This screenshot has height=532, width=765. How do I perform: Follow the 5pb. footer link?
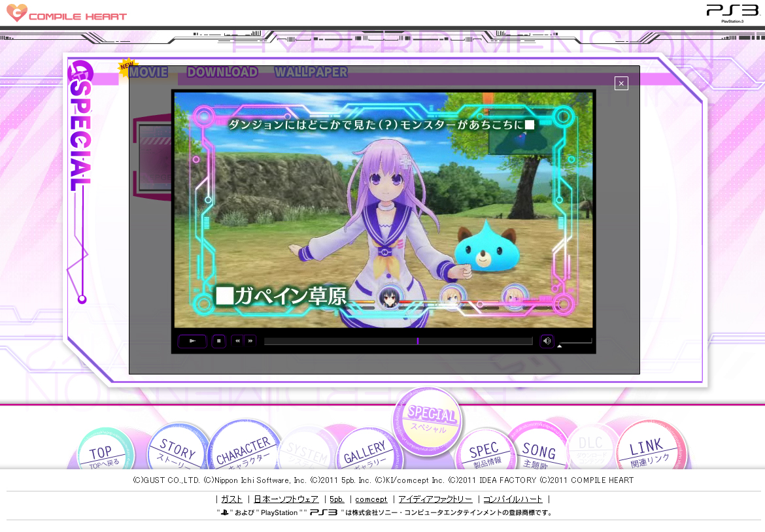click(x=337, y=499)
